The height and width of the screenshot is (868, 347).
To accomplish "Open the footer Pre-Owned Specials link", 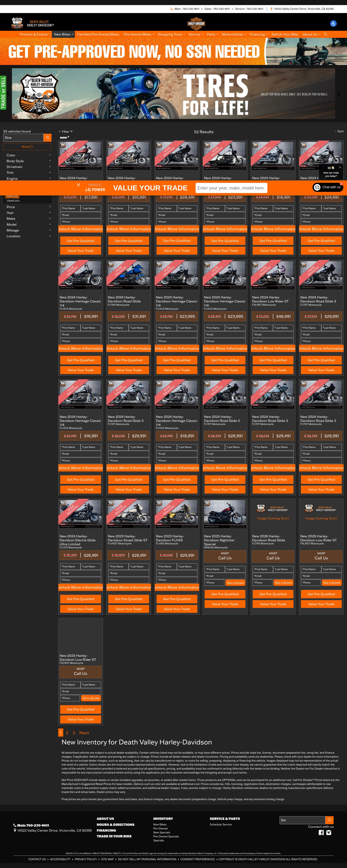I will pyautogui.click(x=166, y=836).
